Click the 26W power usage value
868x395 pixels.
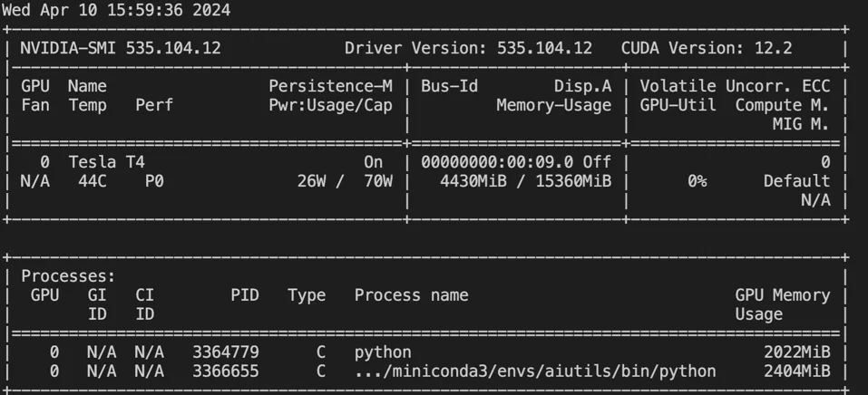click(311, 181)
